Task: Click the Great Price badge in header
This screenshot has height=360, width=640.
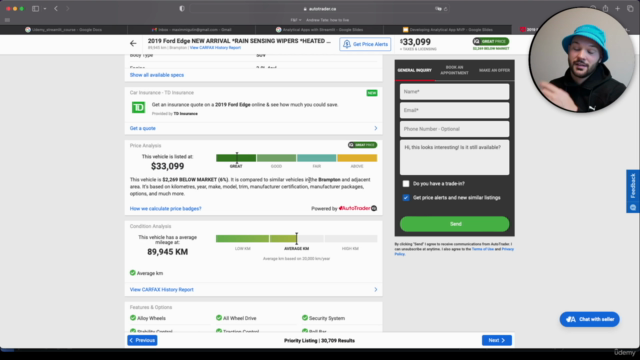Action: click(x=491, y=41)
